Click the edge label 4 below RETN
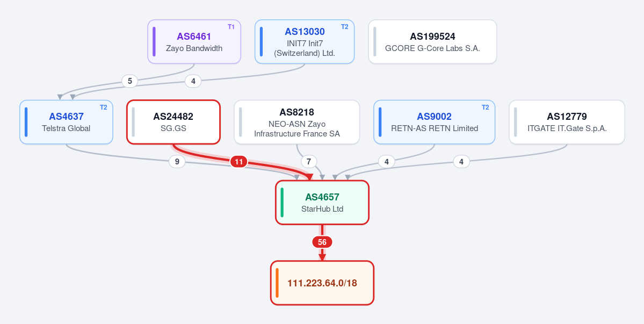The height and width of the screenshot is (324, 644). (x=387, y=162)
